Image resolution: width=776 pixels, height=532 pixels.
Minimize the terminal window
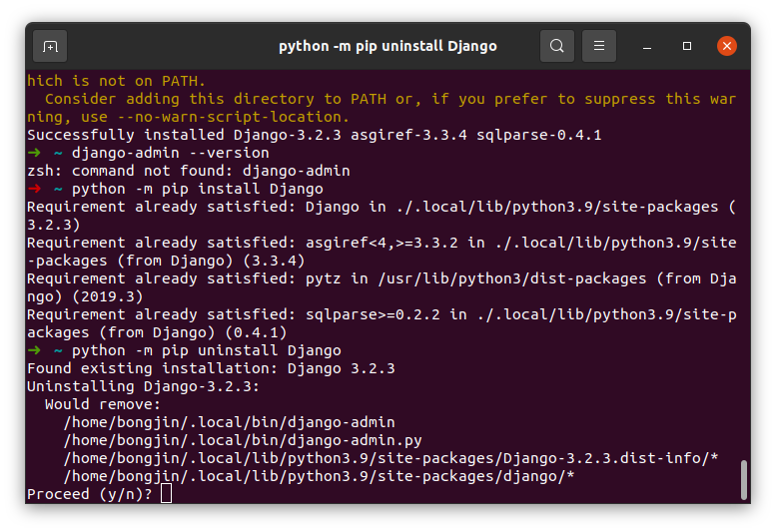click(647, 47)
